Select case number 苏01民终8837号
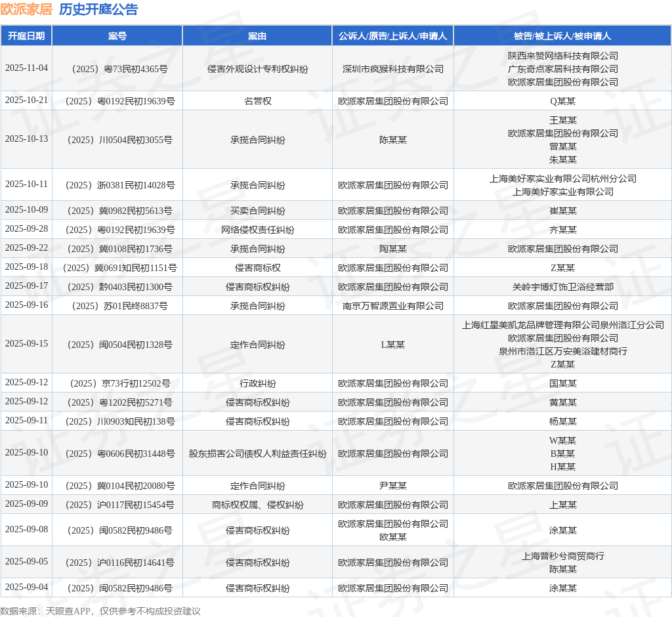Image resolution: width=672 pixels, height=617 pixels. click(119, 306)
